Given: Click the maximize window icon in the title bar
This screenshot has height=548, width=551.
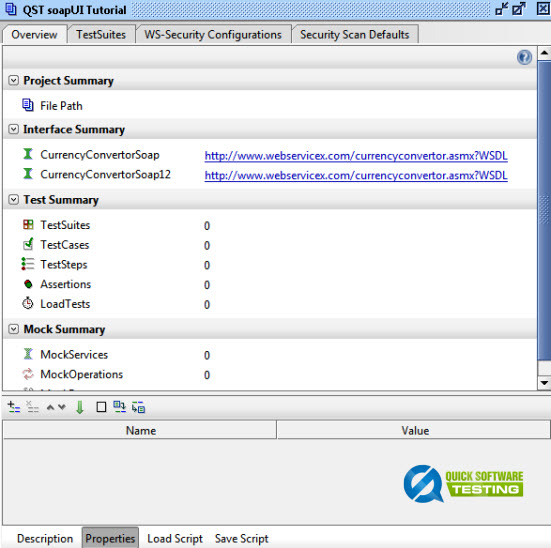Looking at the screenshot, I should (519, 9).
